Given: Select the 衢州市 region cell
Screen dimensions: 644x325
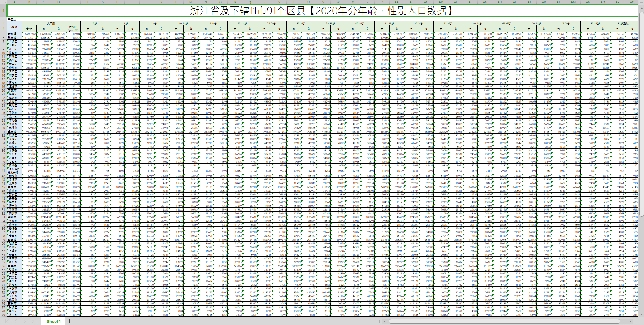Looking at the screenshot, I should pos(14,303).
